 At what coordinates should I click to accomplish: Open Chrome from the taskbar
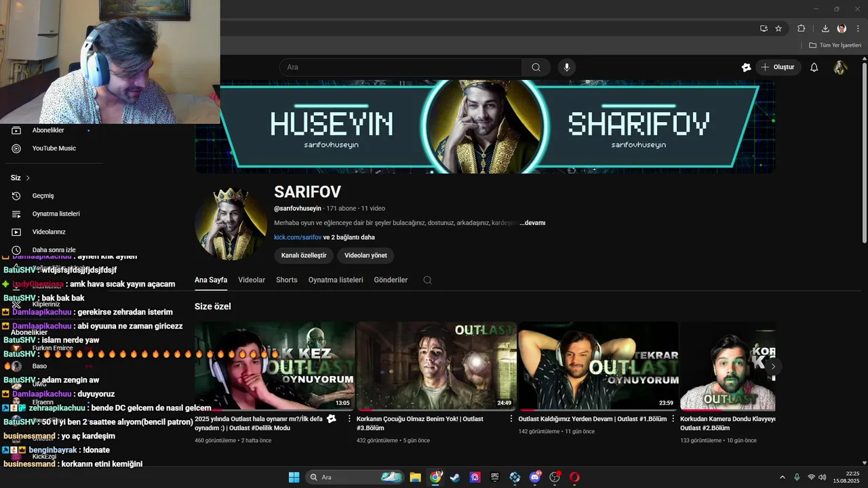pyautogui.click(x=435, y=477)
